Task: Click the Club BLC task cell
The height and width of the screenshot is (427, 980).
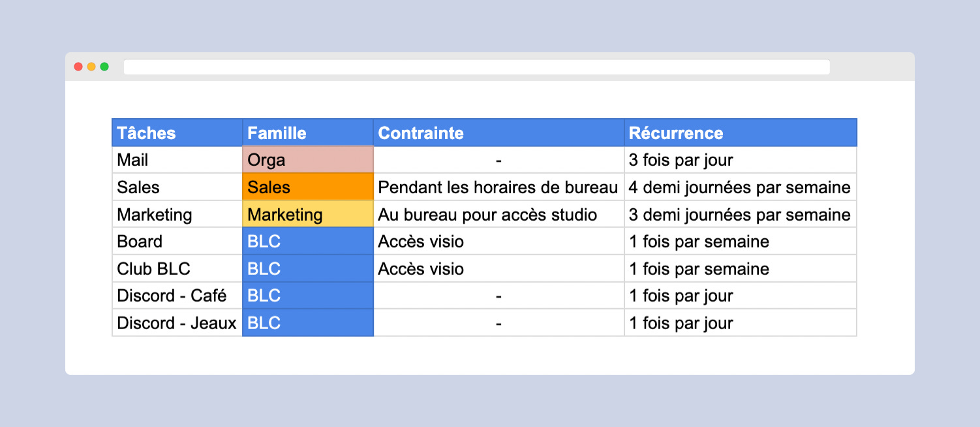Action: point(177,268)
